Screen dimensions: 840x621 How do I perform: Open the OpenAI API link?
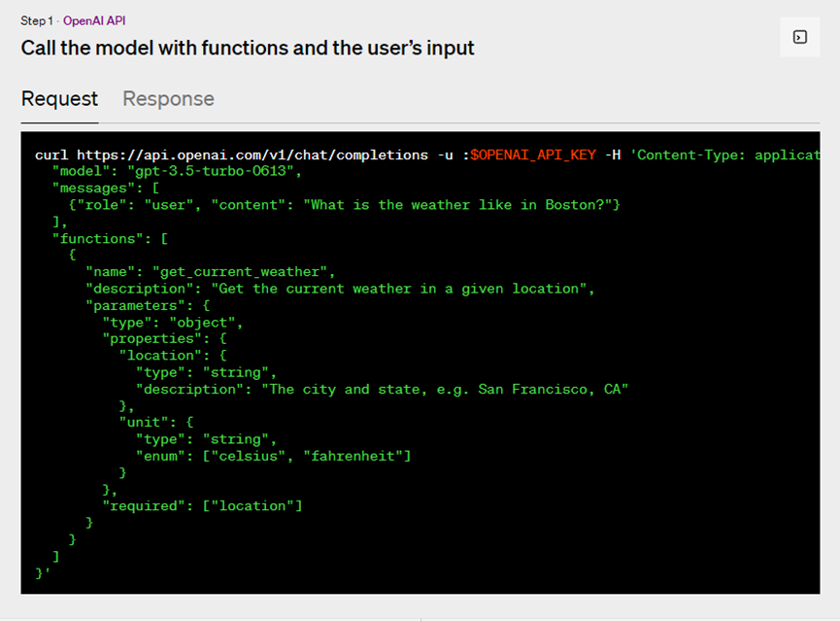click(94, 21)
